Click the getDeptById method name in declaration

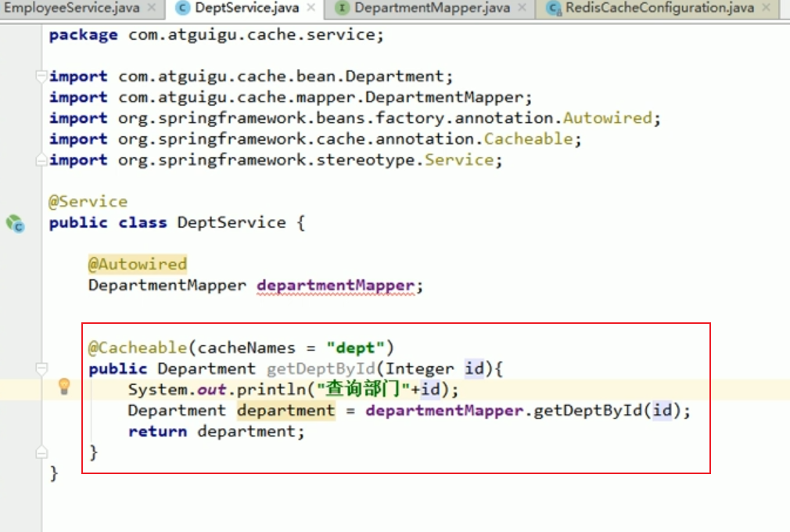click(x=321, y=368)
